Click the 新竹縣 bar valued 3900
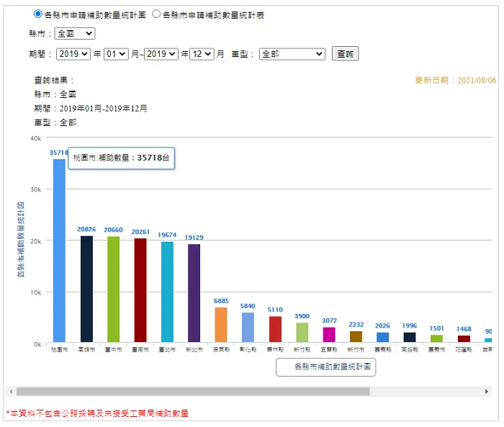 302,332
